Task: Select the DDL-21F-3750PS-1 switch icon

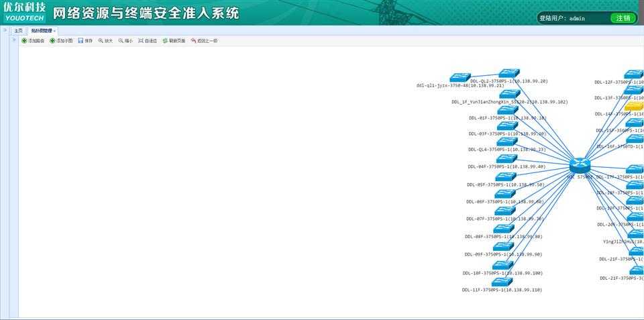Action: click(x=637, y=252)
